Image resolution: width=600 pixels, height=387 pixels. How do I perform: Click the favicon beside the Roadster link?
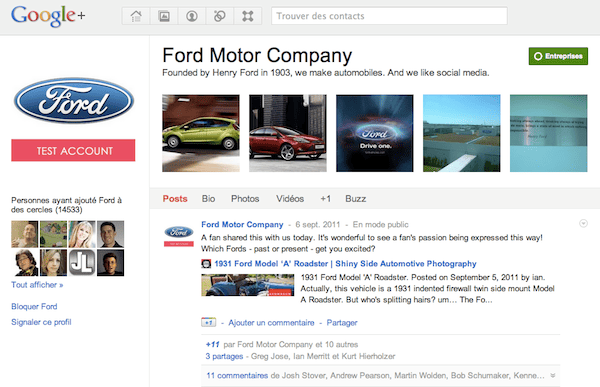[206, 263]
